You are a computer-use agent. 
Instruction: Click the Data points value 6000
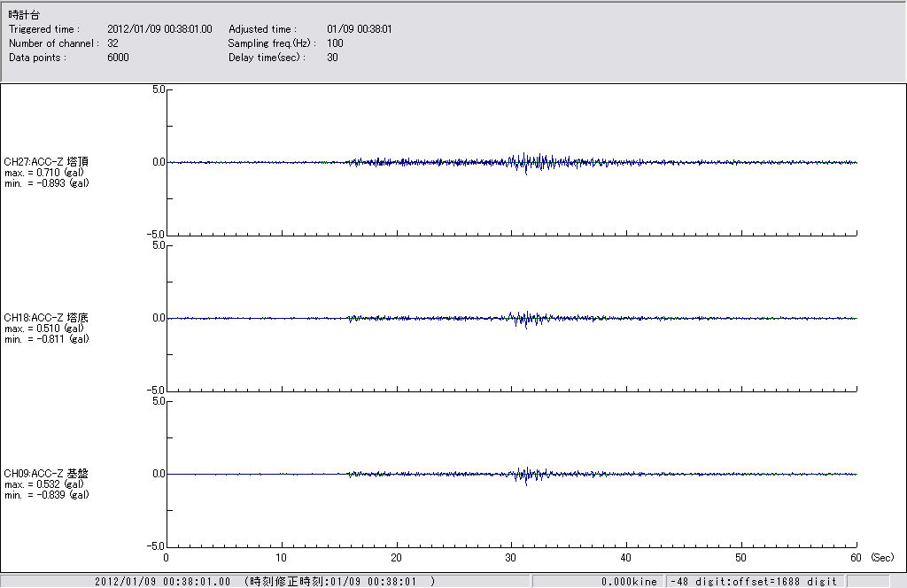(x=118, y=58)
